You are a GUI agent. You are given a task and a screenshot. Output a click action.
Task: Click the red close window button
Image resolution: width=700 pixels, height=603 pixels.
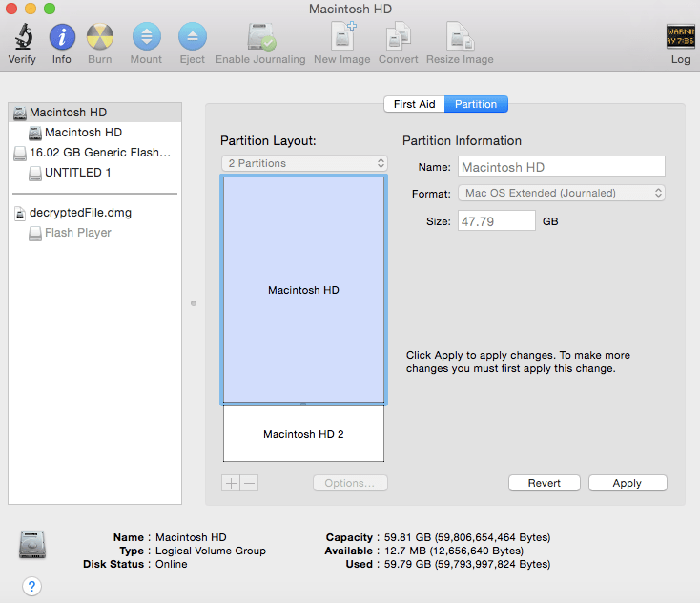click(11, 9)
